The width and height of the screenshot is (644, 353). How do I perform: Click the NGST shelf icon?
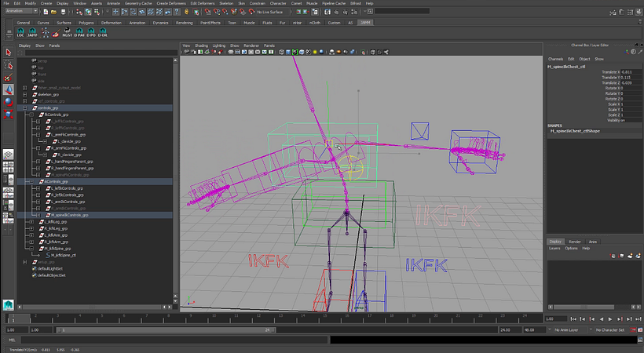(68, 34)
